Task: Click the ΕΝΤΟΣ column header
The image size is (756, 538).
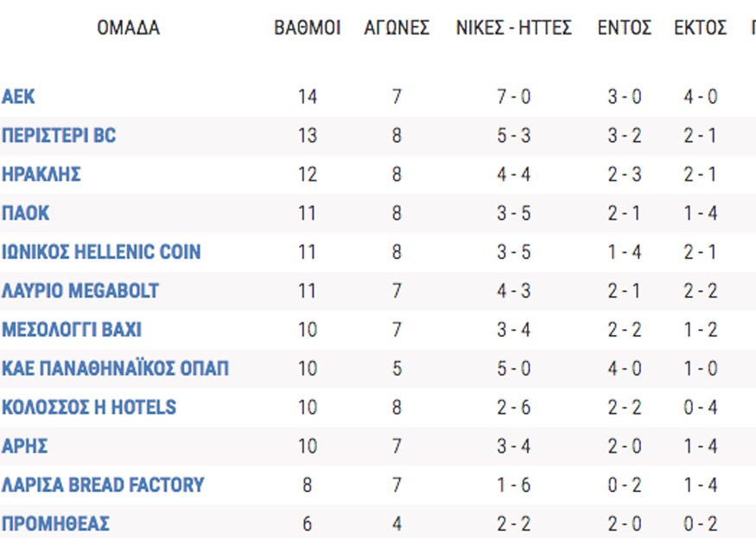Action: pos(625,28)
